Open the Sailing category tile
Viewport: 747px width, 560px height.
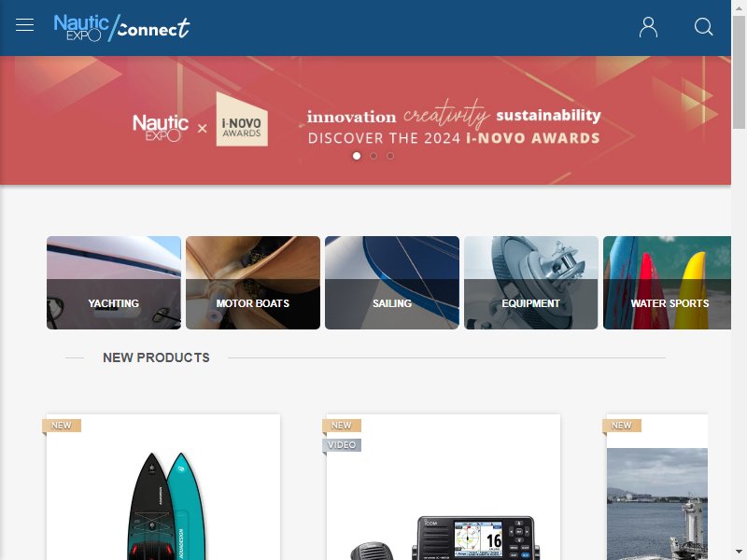pyautogui.click(x=392, y=283)
